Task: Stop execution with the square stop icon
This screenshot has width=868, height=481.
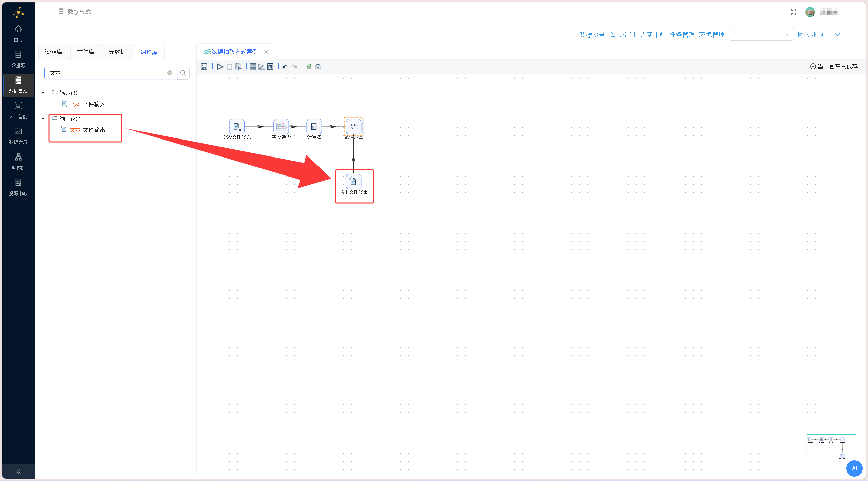Action: (230, 67)
